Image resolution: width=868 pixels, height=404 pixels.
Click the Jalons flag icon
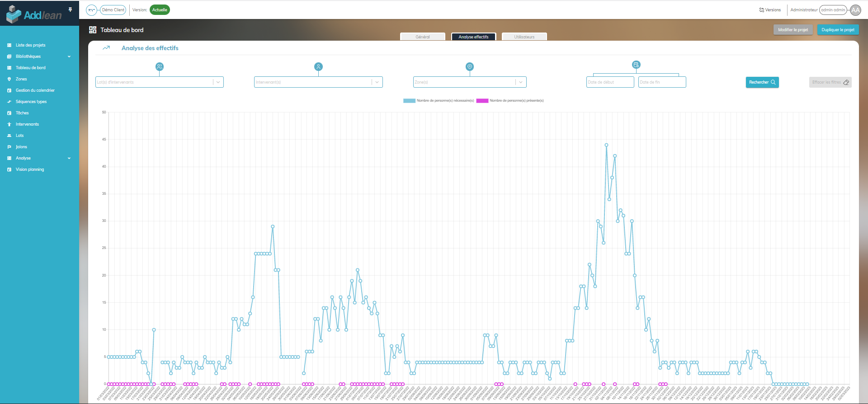[9, 147]
